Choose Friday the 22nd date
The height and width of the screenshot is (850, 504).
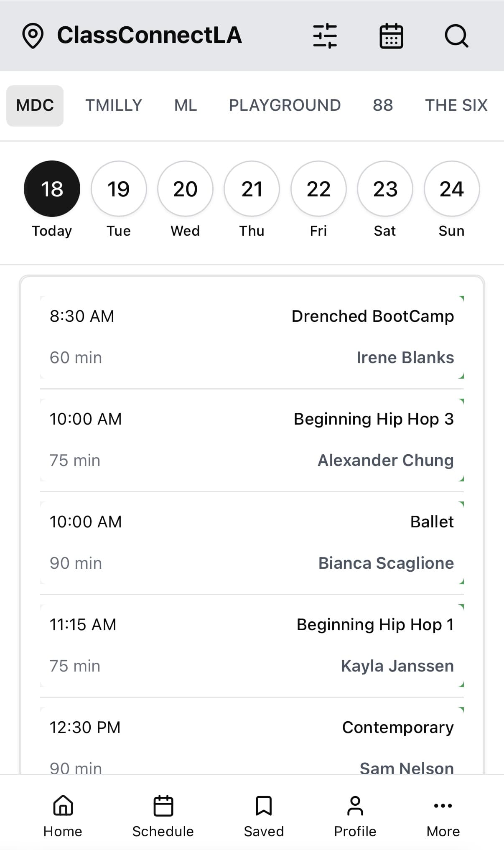pos(318,189)
